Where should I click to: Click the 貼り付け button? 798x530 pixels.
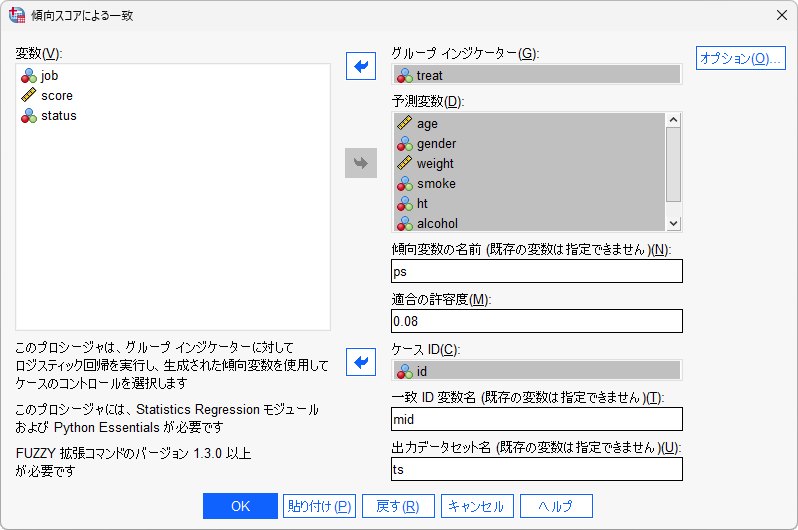tap(319, 506)
